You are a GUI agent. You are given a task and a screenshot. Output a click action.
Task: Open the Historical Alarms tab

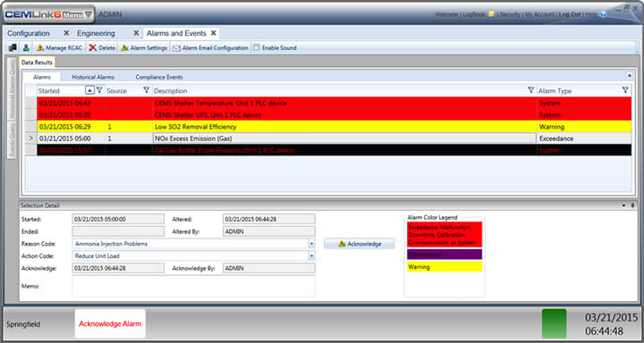[93, 77]
